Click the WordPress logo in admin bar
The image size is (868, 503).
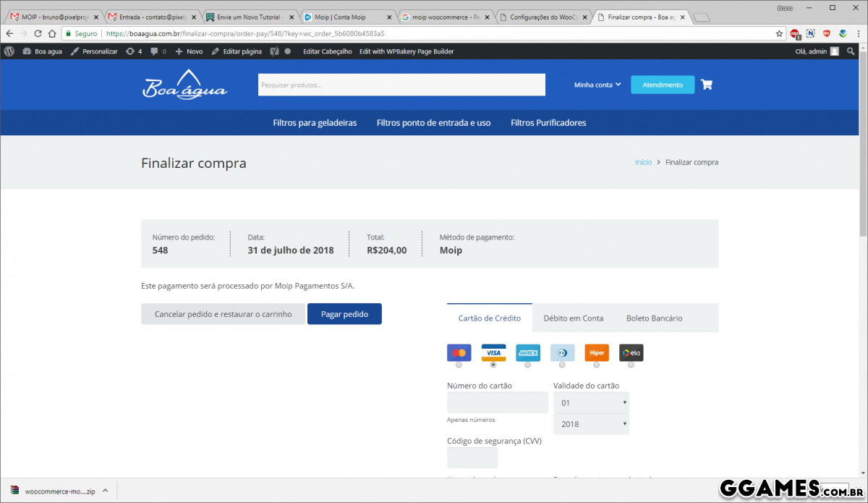9,51
